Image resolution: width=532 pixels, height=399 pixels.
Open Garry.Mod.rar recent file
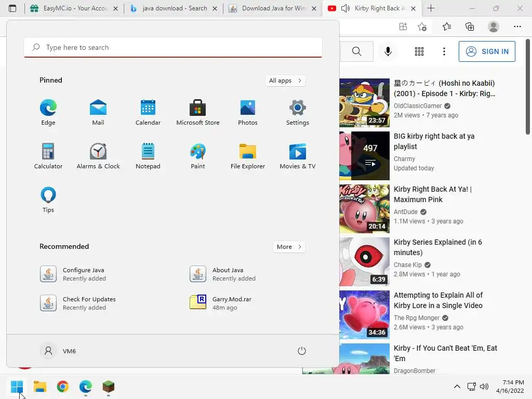tap(220, 303)
